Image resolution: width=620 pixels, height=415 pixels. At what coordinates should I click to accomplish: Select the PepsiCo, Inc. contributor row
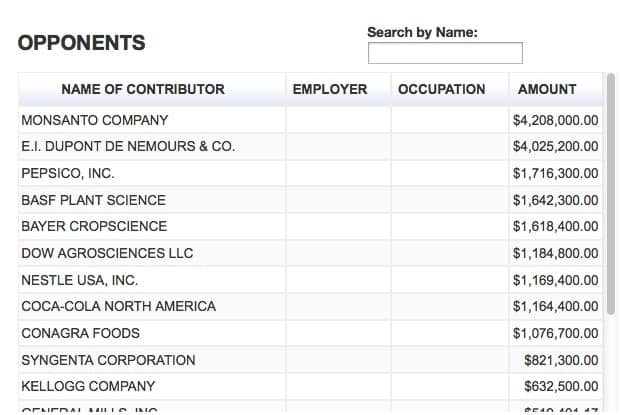(67, 173)
